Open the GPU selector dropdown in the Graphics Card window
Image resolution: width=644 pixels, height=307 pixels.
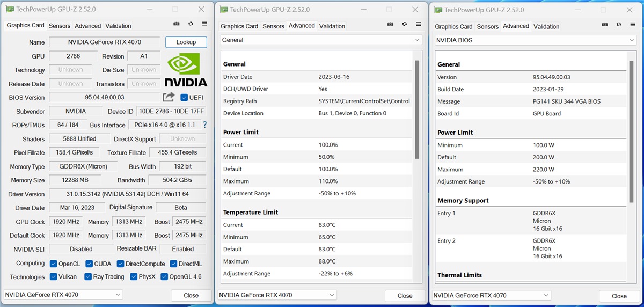(x=63, y=295)
